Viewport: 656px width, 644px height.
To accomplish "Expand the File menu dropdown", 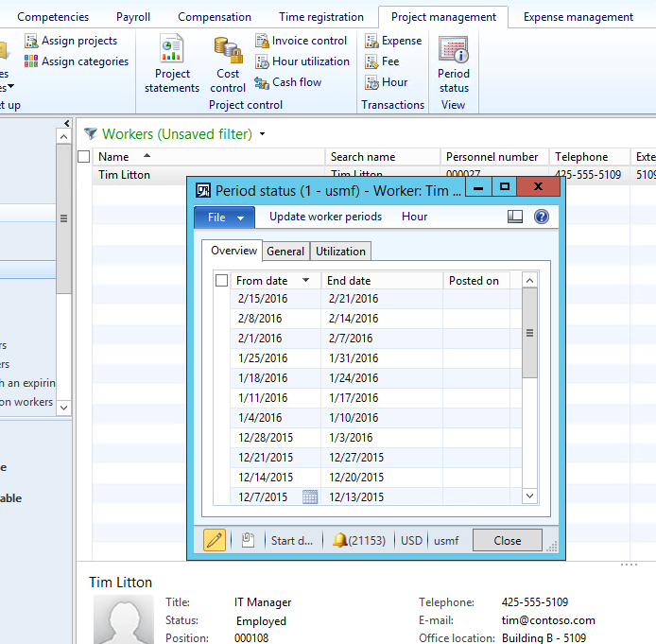I will click(x=225, y=217).
